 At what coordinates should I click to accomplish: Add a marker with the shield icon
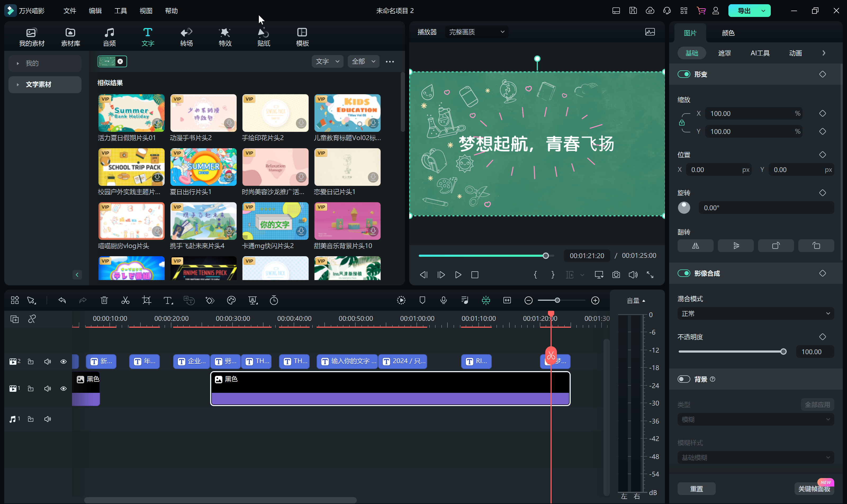[422, 300]
